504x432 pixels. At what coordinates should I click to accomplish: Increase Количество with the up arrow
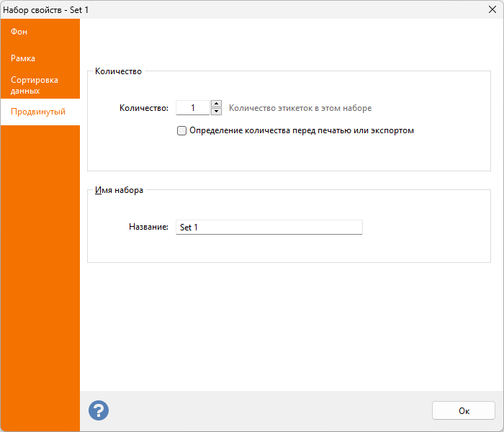pyautogui.click(x=216, y=104)
